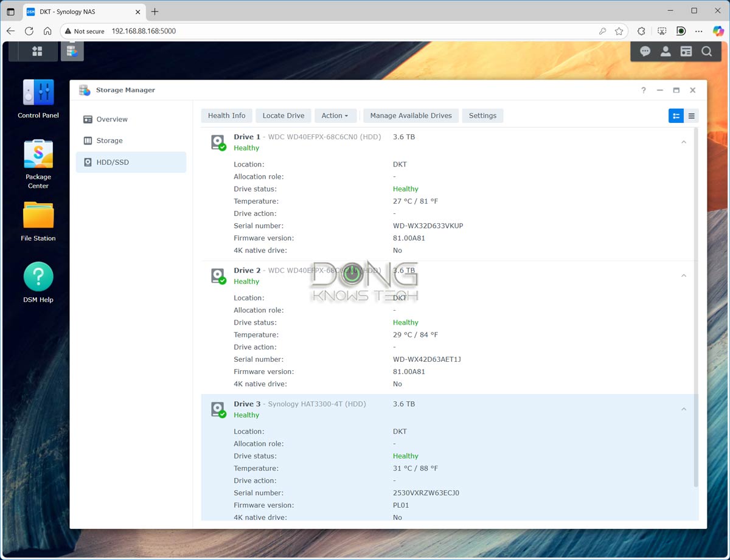Screen dimensions: 730x560
Task: Open DSM Help
Action: [x=38, y=277]
